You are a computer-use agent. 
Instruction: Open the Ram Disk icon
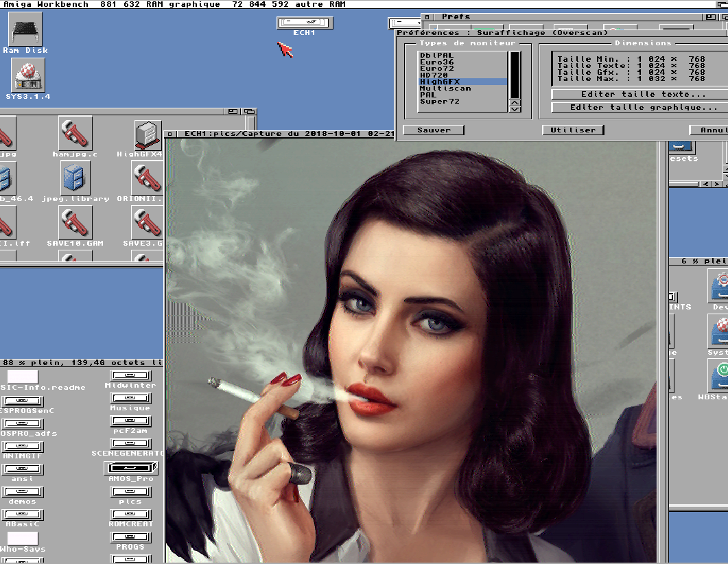click(26, 30)
